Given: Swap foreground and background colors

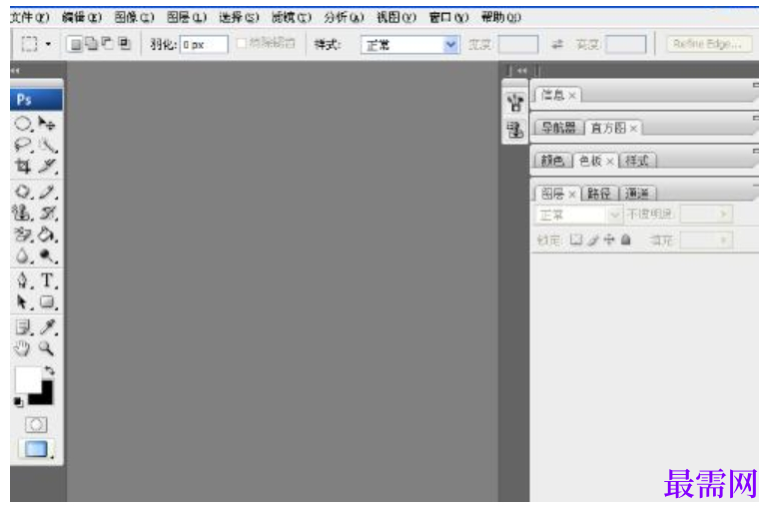Looking at the screenshot, I should (49, 370).
